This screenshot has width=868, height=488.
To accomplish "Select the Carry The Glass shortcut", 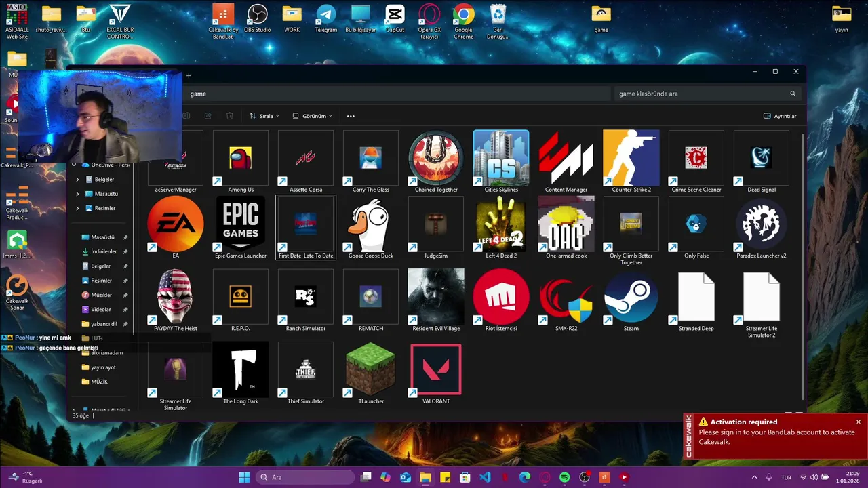I will 371,158.
